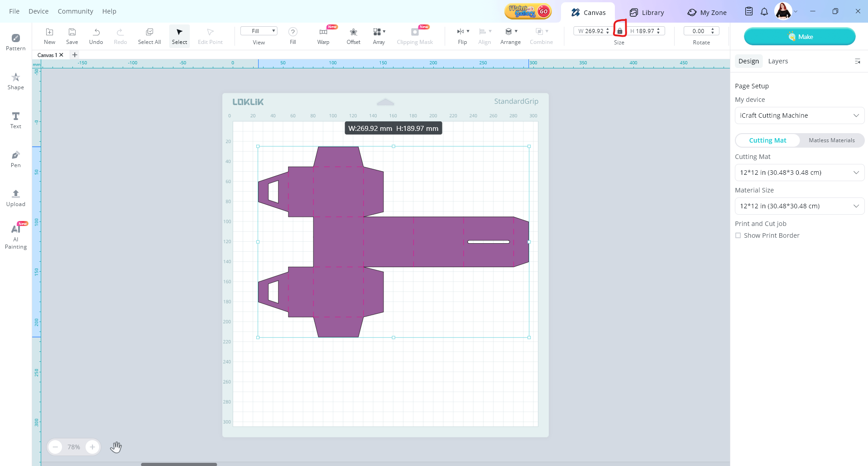This screenshot has width=868, height=466.
Task: Open the Library section
Action: (647, 13)
